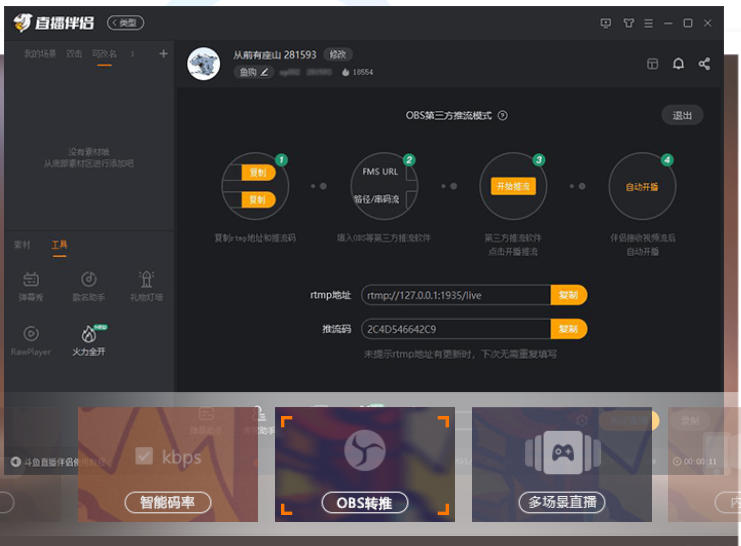The height and width of the screenshot is (546, 741).
Task: Click the feedback icon in title bar
Action: pos(605,23)
